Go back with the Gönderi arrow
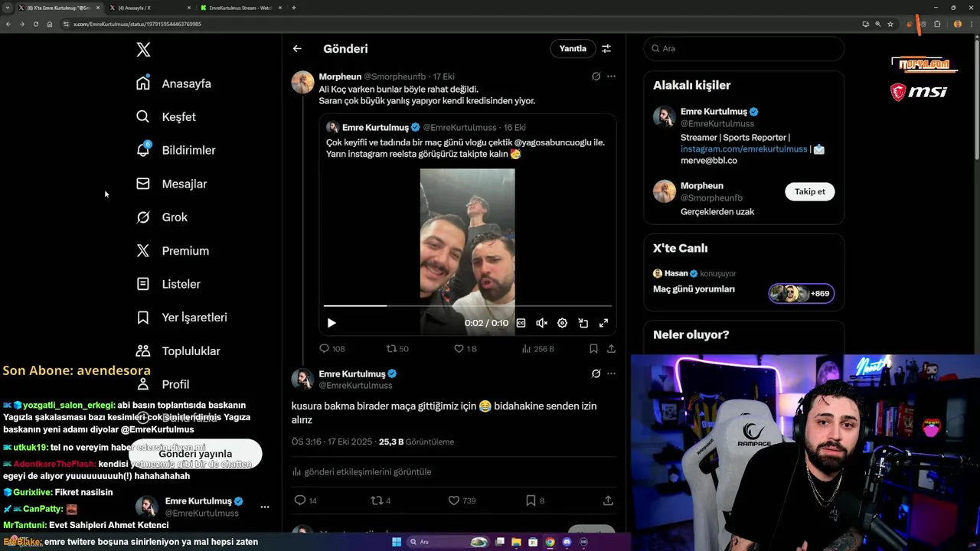The height and width of the screenshot is (551, 980). pos(297,48)
